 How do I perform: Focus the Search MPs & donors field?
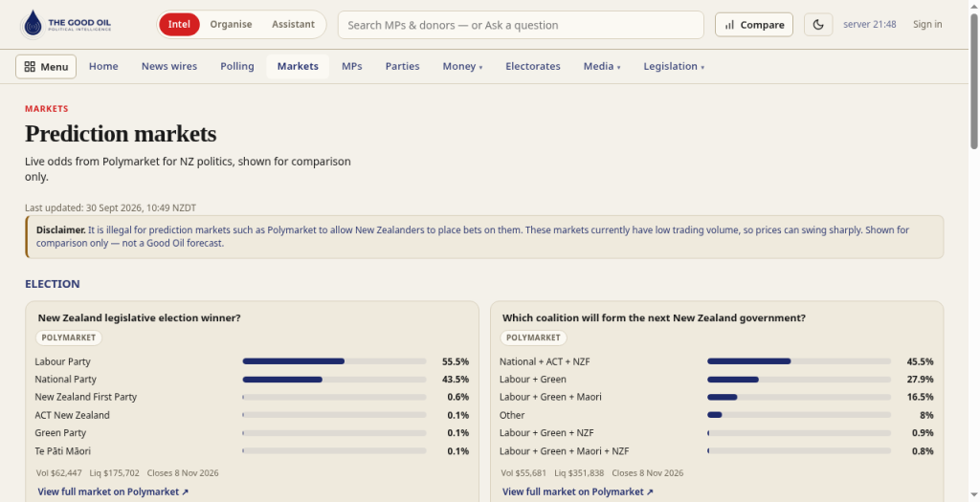pos(521,25)
